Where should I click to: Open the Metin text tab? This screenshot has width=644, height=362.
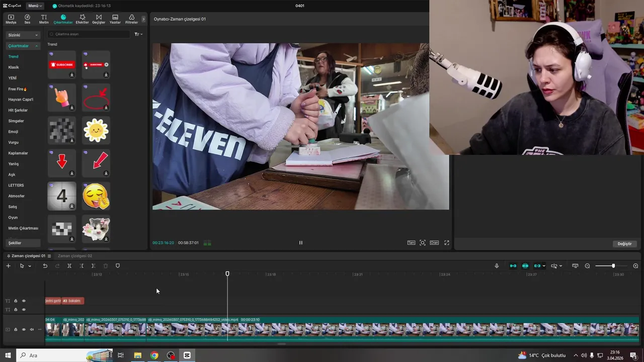point(44,19)
